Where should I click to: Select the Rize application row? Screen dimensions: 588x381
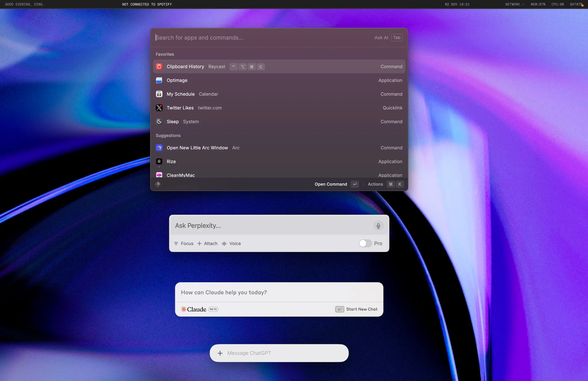click(x=279, y=161)
